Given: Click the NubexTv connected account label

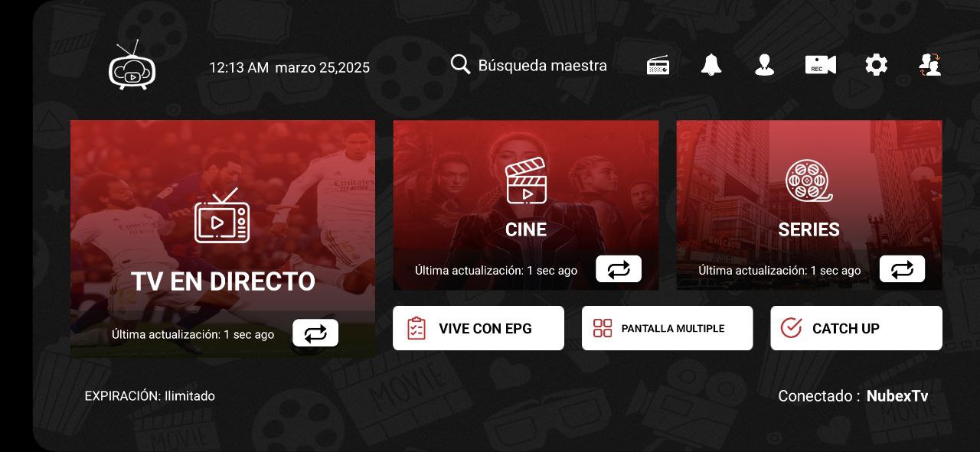Looking at the screenshot, I should [897, 396].
